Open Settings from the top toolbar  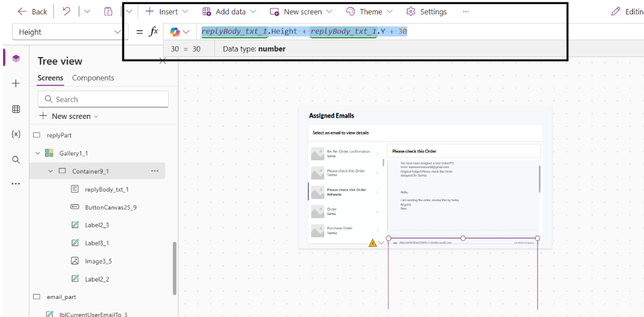coord(427,11)
